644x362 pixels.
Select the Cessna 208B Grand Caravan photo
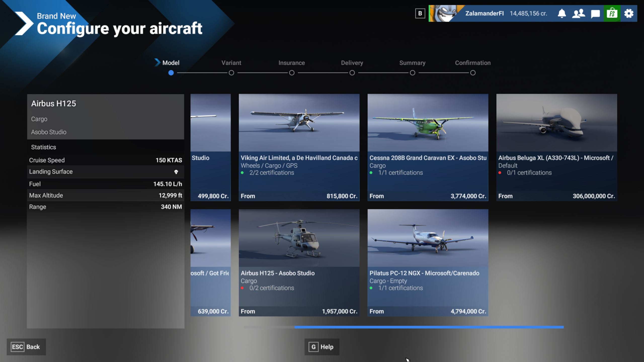pos(428,123)
